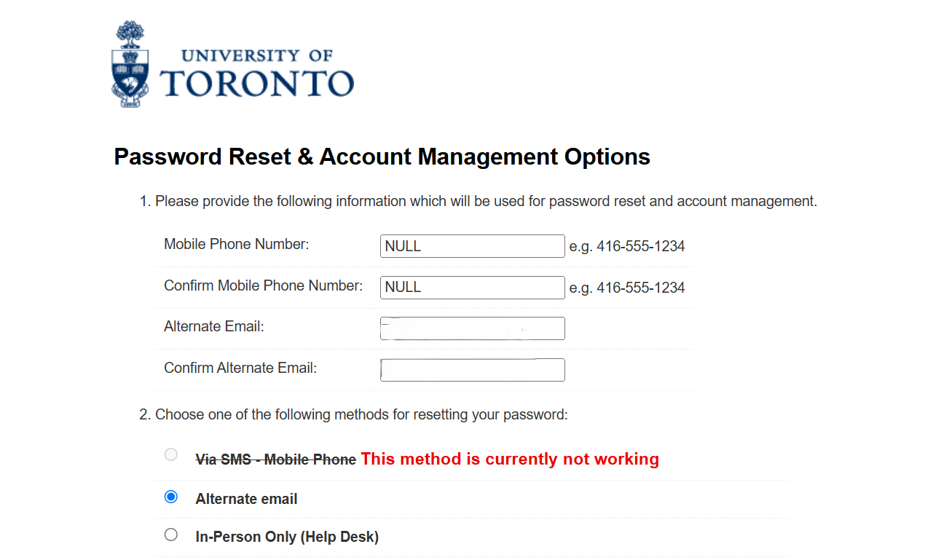Select the Confirm Alternate Email text box
The width and height of the screenshot is (933, 560).
tap(473, 370)
